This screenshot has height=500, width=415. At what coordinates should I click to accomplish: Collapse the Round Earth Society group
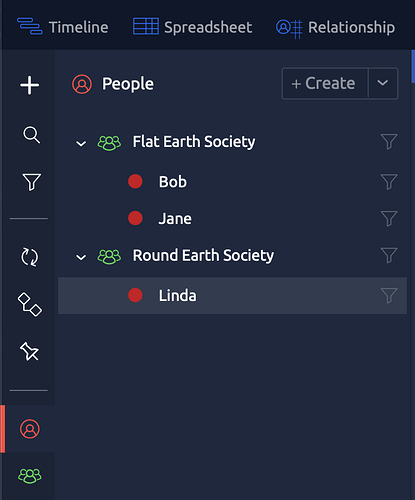(x=81, y=257)
